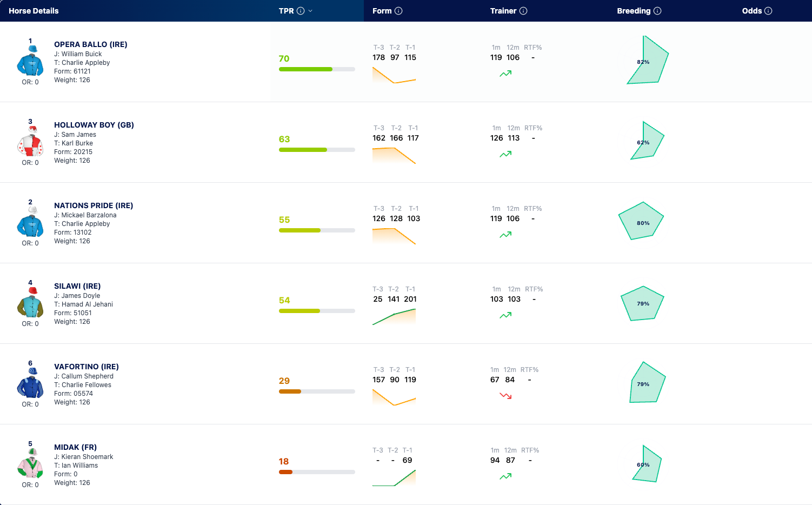Click Holloway Boy's red and white silks icon
The image size is (812, 505).
30,141
